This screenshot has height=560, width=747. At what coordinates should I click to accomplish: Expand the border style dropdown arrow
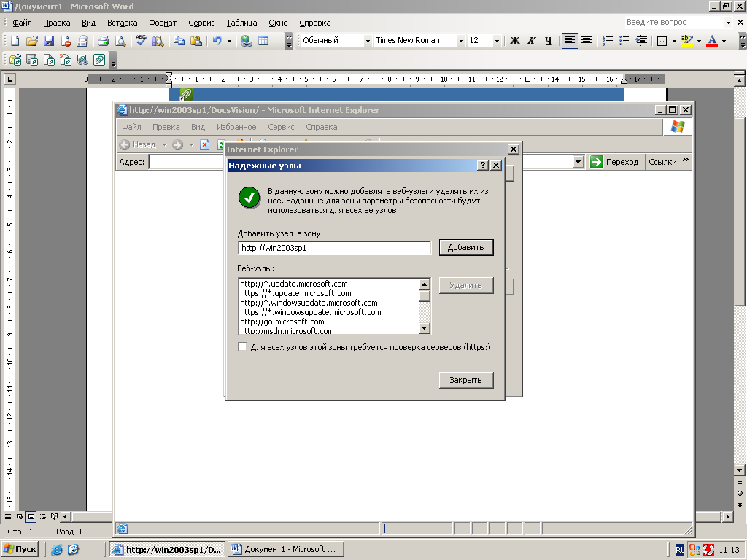pos(673,41)
